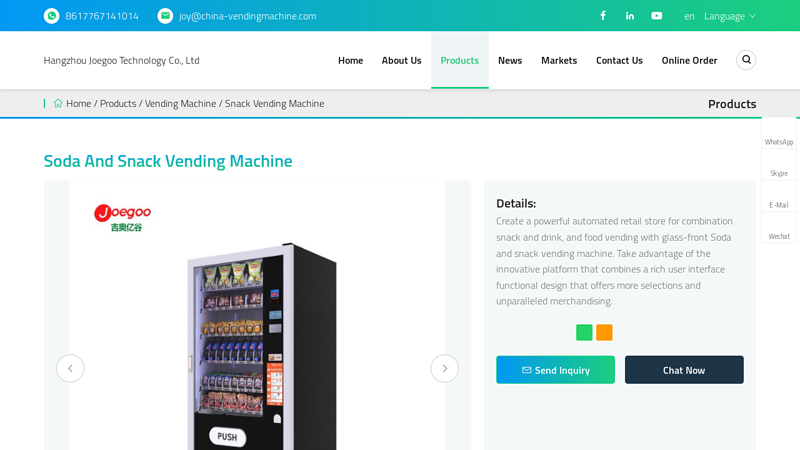
Task: Select the orange color swatch
Action: (x=604, y=333)
